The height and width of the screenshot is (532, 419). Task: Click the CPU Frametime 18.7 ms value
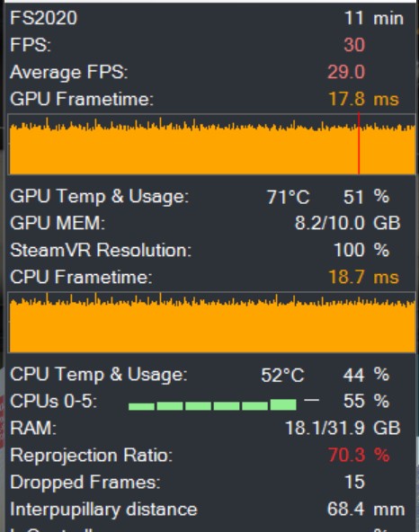[x=363, y=277]
